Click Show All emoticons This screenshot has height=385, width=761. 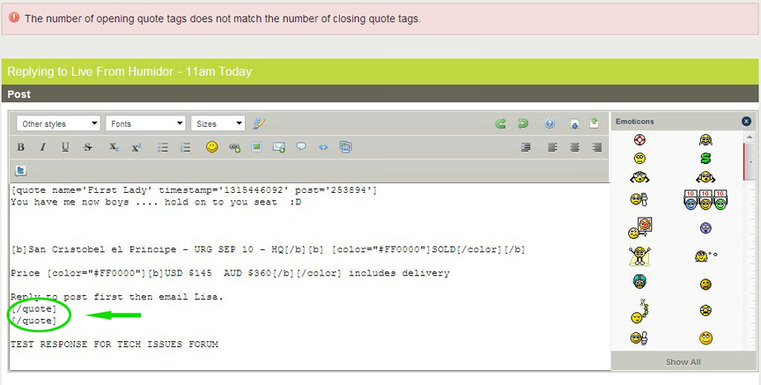pos(683,362)
